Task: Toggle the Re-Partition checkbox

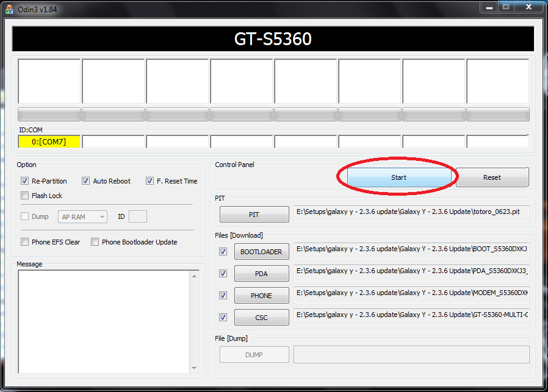Action: click(24, 181)
